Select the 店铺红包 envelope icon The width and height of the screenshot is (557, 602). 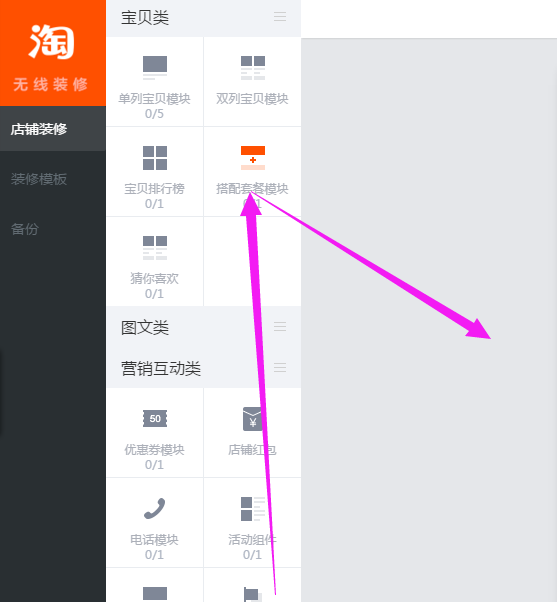(253, 419)
